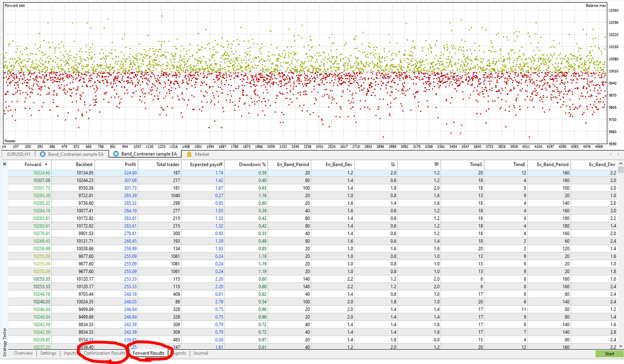Close the results table using the X icon

click(4, 164)
